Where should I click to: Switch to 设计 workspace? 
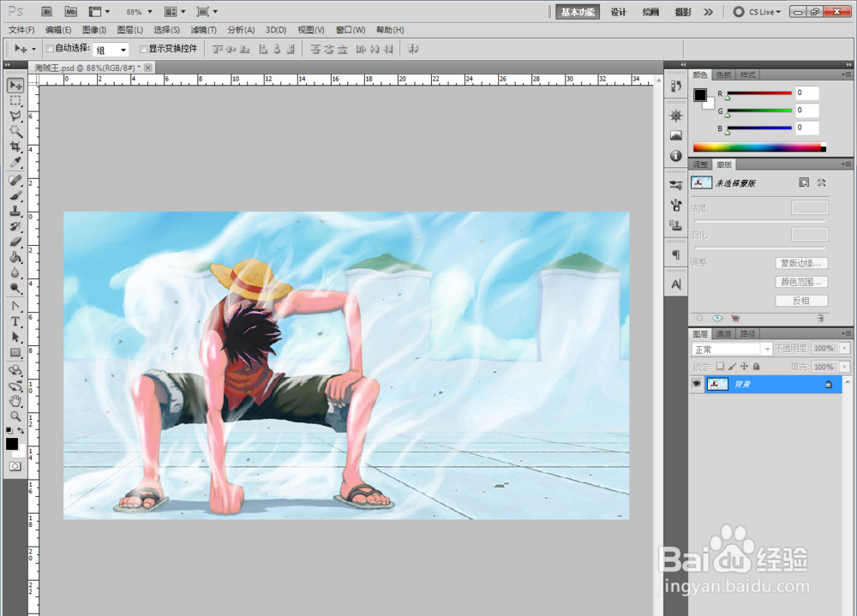pos(618,12)
